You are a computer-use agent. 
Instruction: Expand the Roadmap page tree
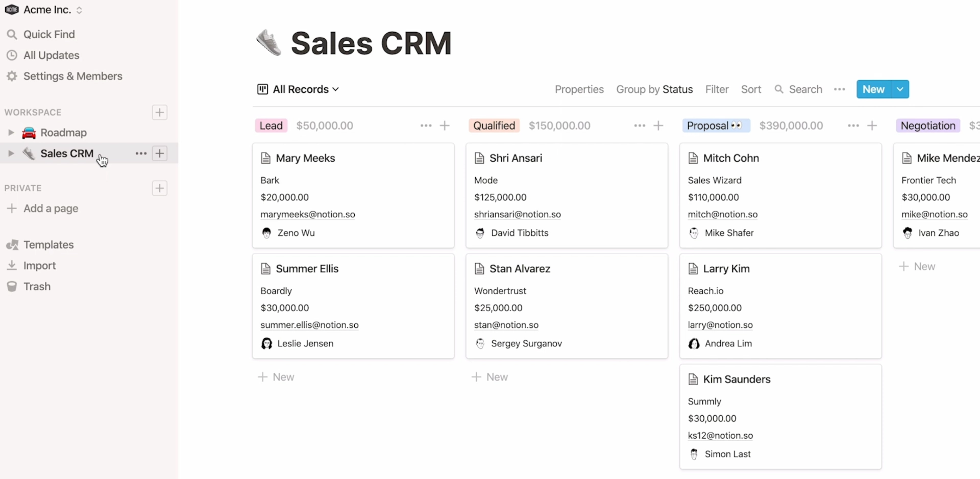coord(11,133)
